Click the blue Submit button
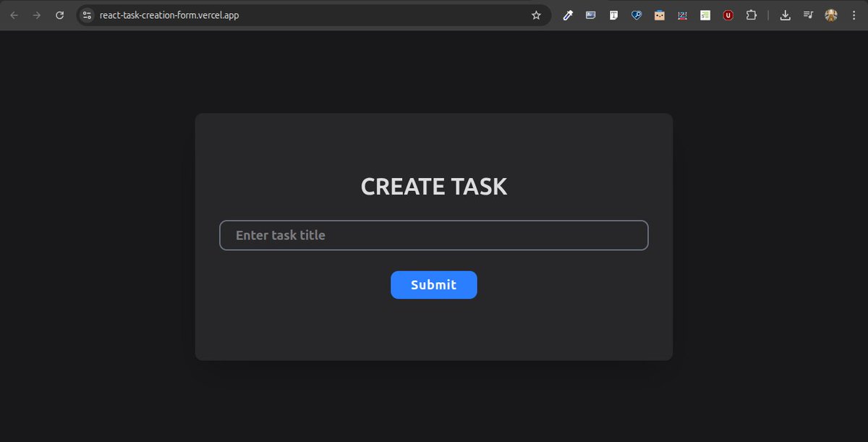 point(434,284)
